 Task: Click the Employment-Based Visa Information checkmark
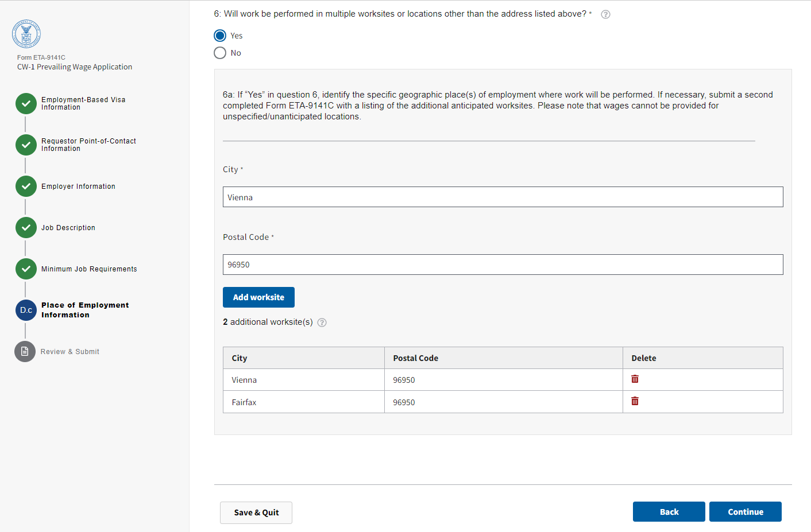[26, 104]
